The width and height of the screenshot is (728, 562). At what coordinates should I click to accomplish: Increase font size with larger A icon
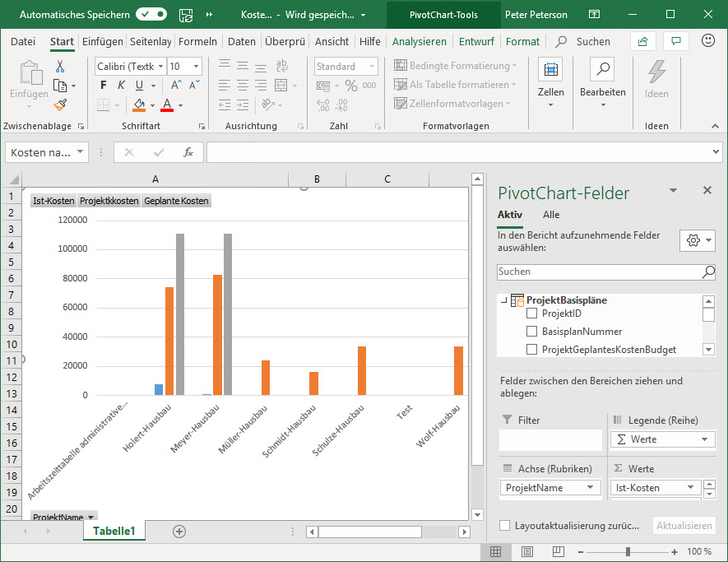pos(176,85)
